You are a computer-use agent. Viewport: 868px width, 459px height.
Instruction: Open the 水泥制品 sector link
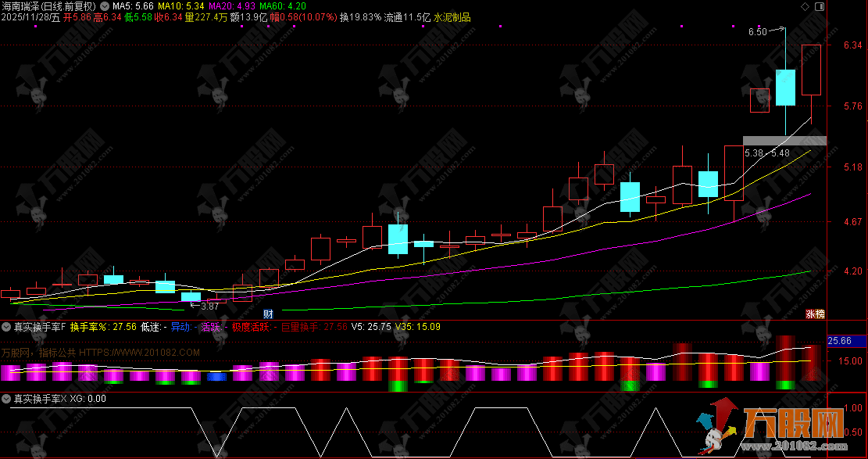[x=452, y=17]
